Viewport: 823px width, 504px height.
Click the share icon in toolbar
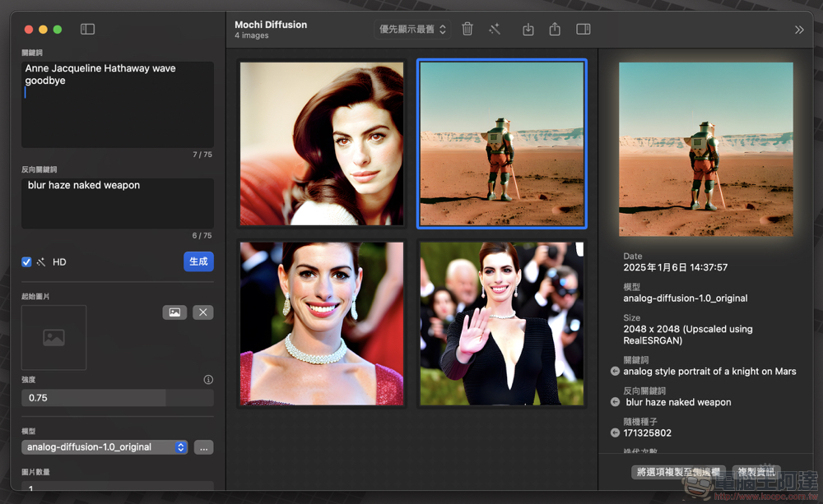point(555,30)
